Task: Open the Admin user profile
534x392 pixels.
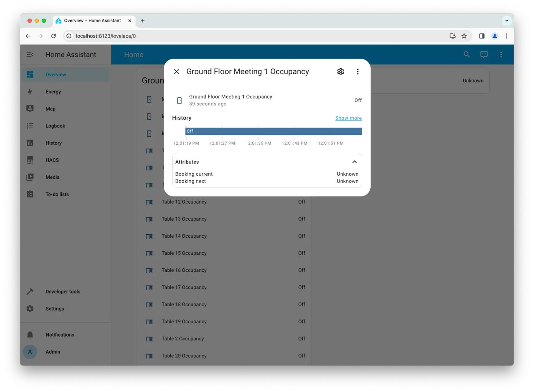Action: (53, 352)
